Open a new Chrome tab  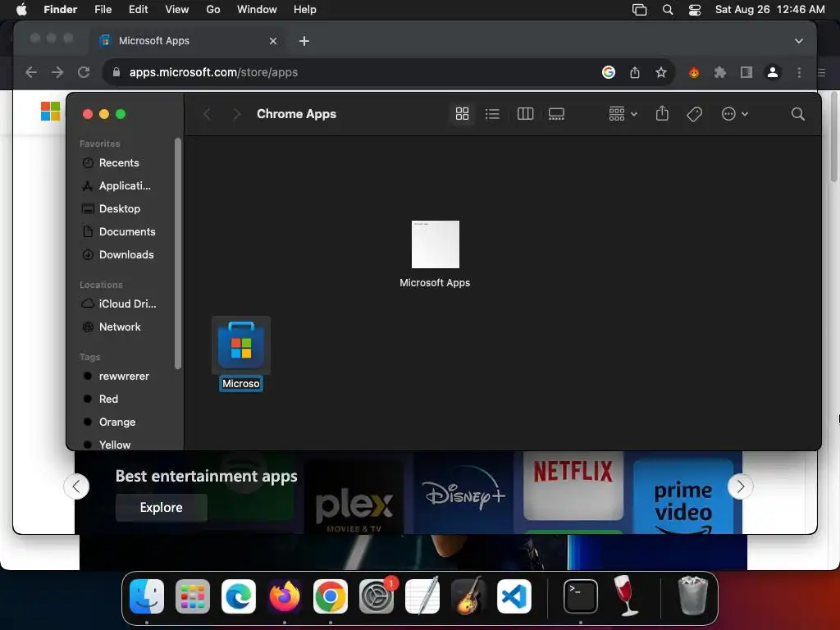tap(304, 41)
